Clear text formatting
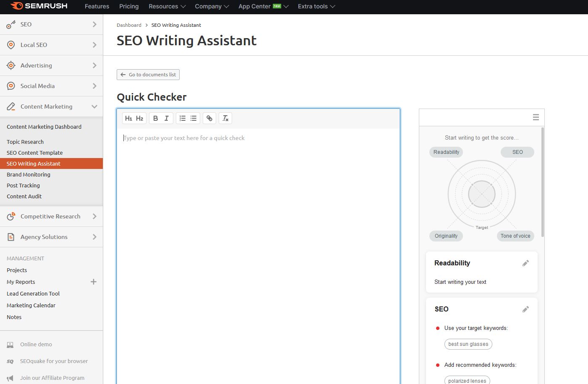Image resolution: width=588 pixels, height=384 pixels. coord(225,118)
